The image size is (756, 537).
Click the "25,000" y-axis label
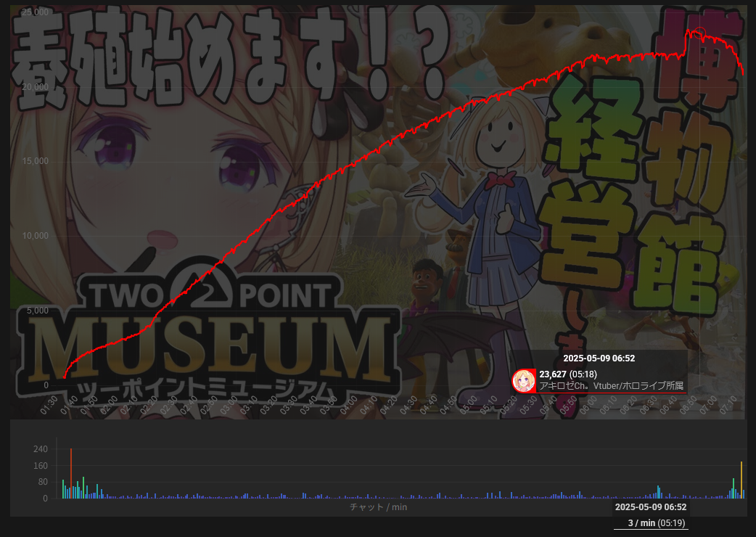[x=36, y=12]
